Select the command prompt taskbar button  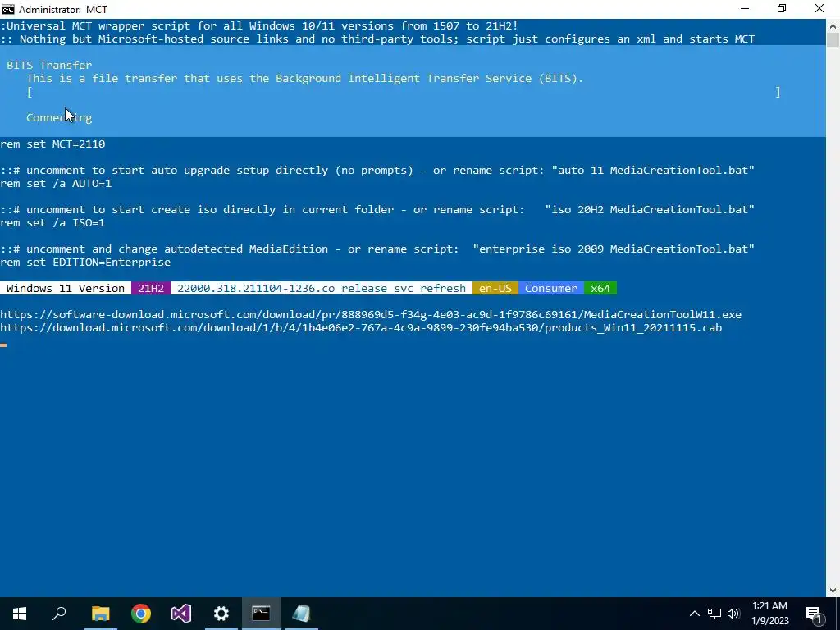[x=262, y=614]
